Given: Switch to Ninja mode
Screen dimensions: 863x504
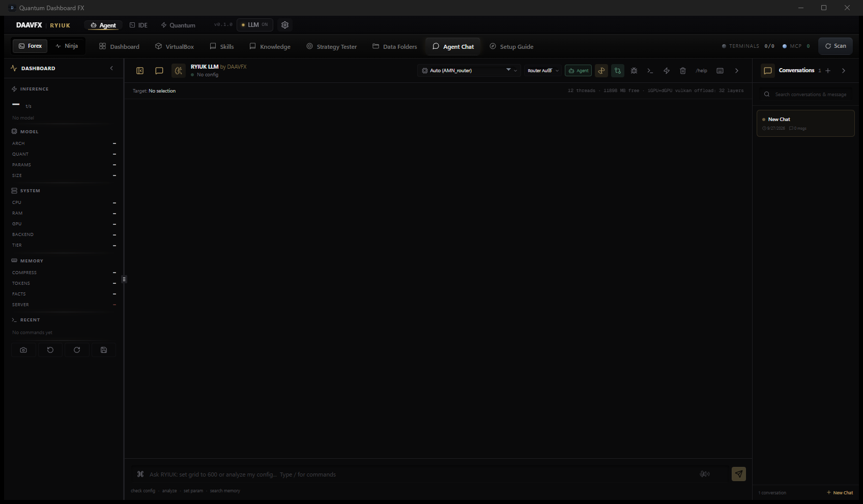Looking at the screenshot, I should click(67, 46).
